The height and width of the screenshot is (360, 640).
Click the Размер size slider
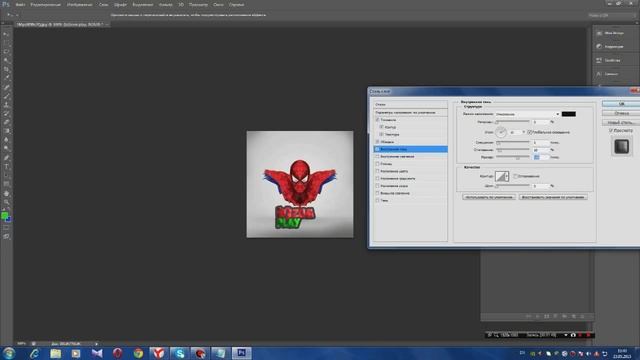pos(513,157)
